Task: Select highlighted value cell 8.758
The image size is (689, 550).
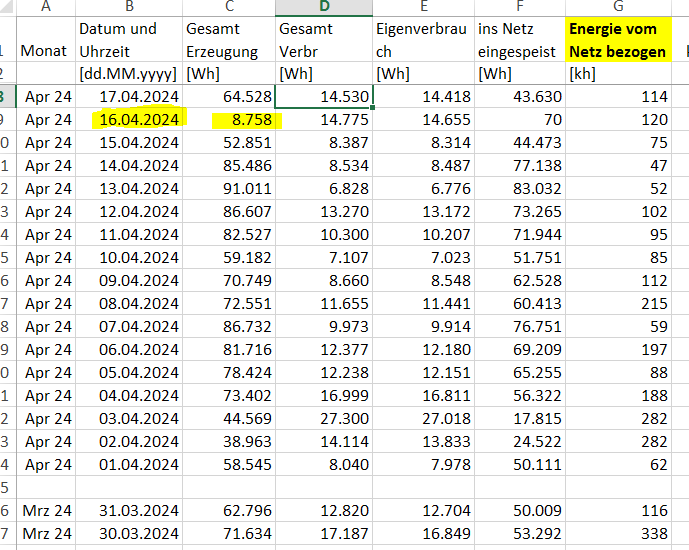Action: (229, 119)
